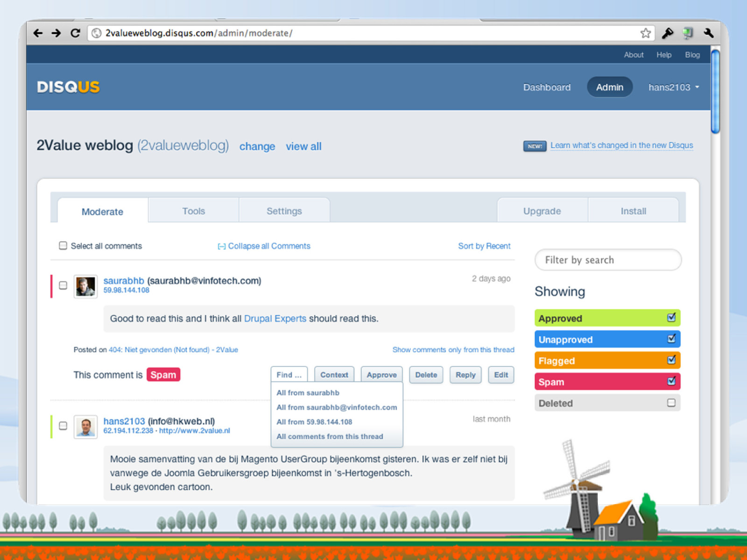
Task: Click the green monitor extension icon
Action: click(x=688, y=33)
